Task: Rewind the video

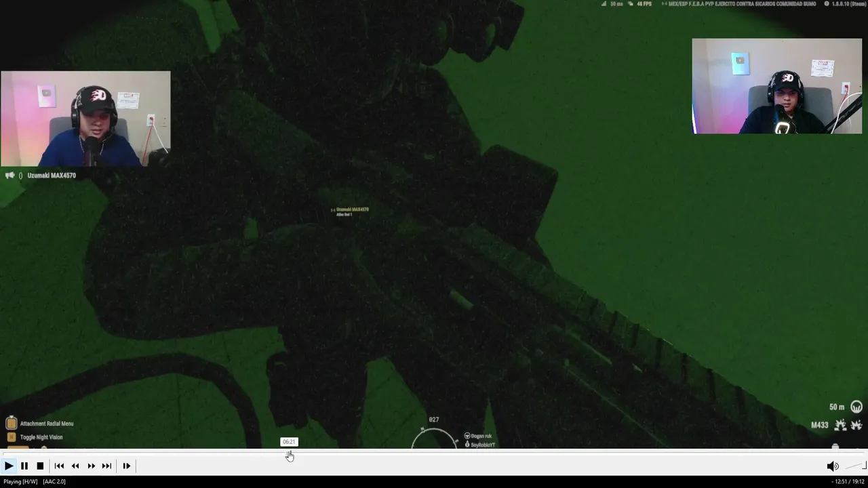Action: point(75,466)
